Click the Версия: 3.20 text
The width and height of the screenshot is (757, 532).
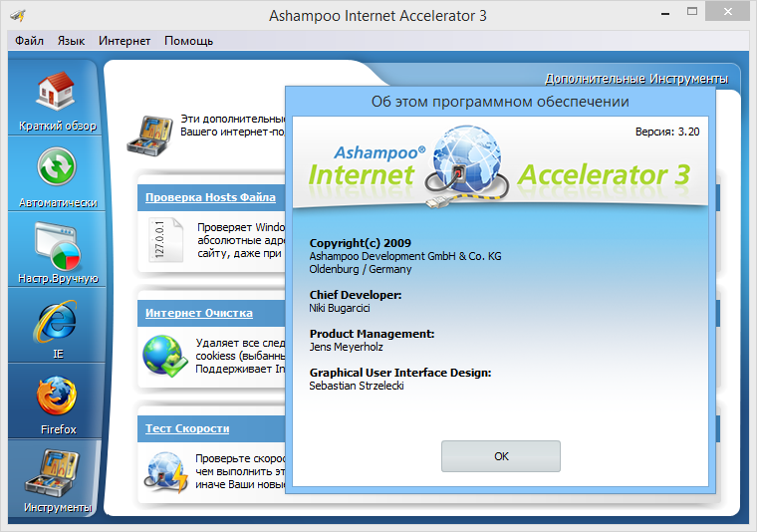(667, 132)
